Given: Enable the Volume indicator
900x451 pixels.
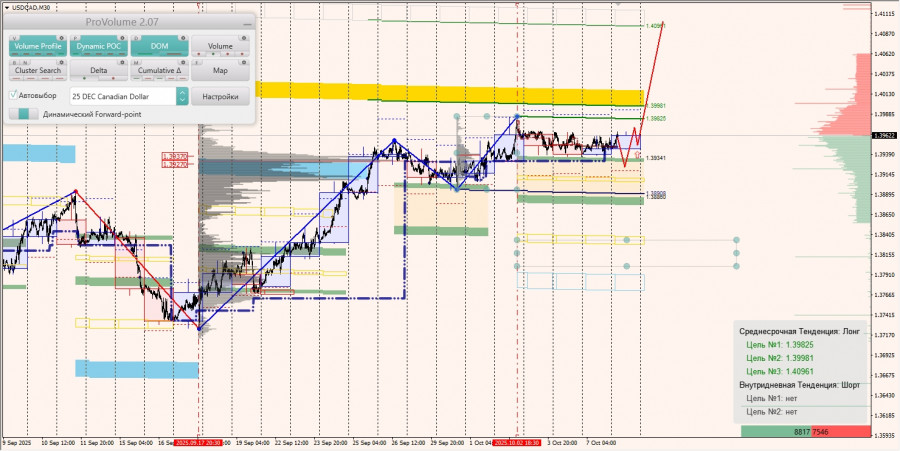Looking at the screenshot, I should [x=220, y=46].
